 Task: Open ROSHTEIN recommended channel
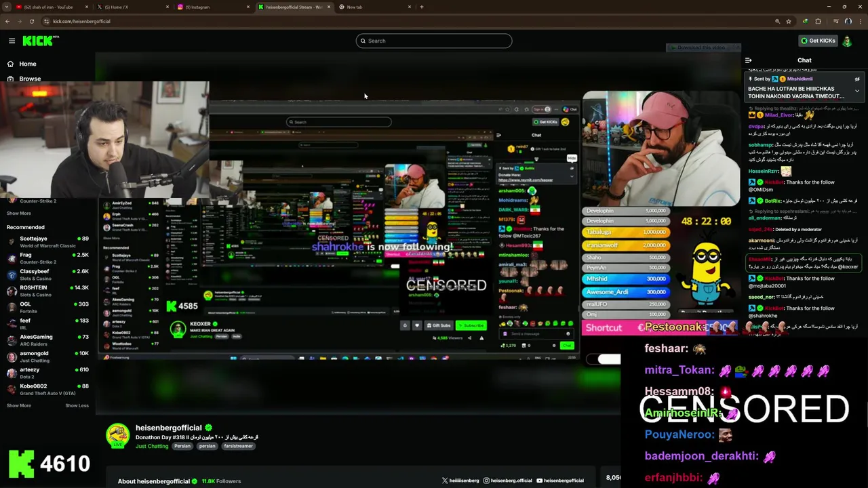tap(47, 291)
